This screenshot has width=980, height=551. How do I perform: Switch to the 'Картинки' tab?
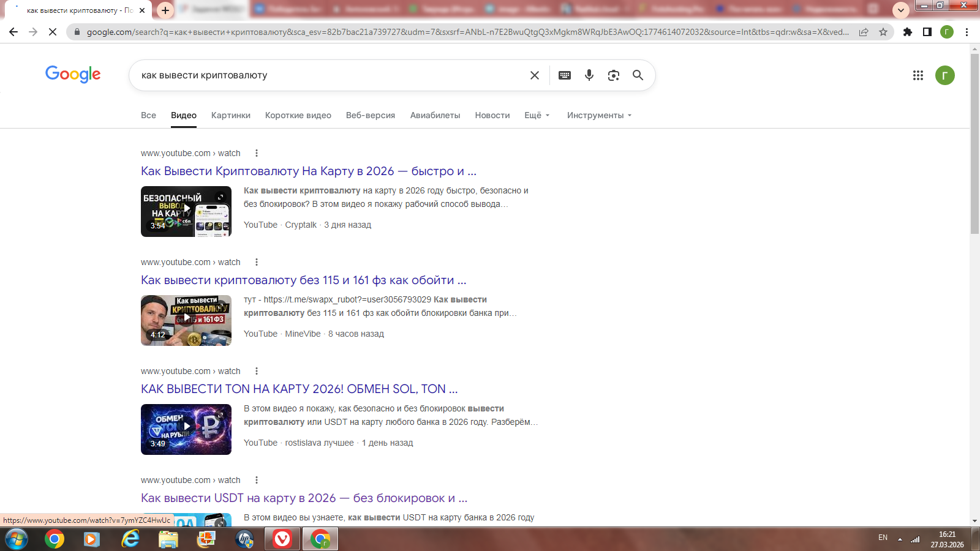(x=231, y=115)
